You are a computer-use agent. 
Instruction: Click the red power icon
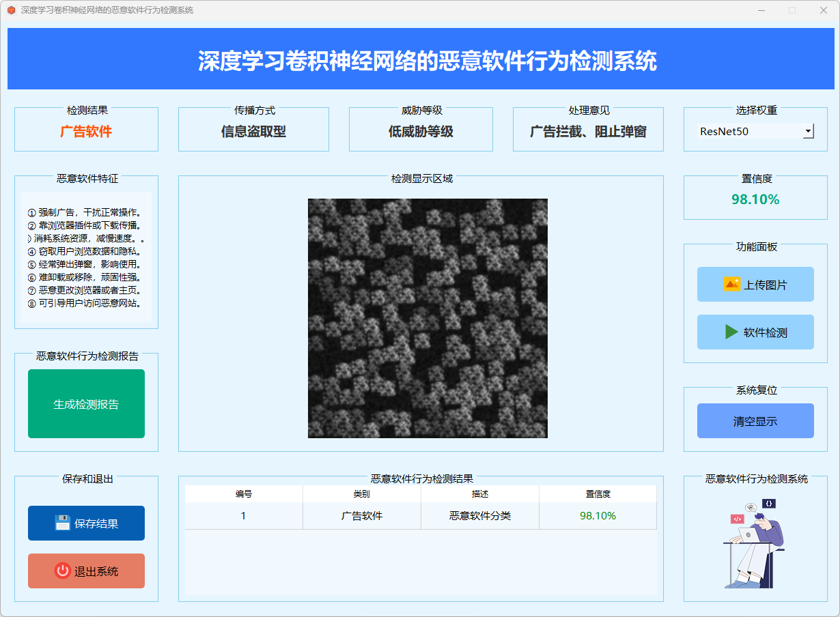click(63, 571)
